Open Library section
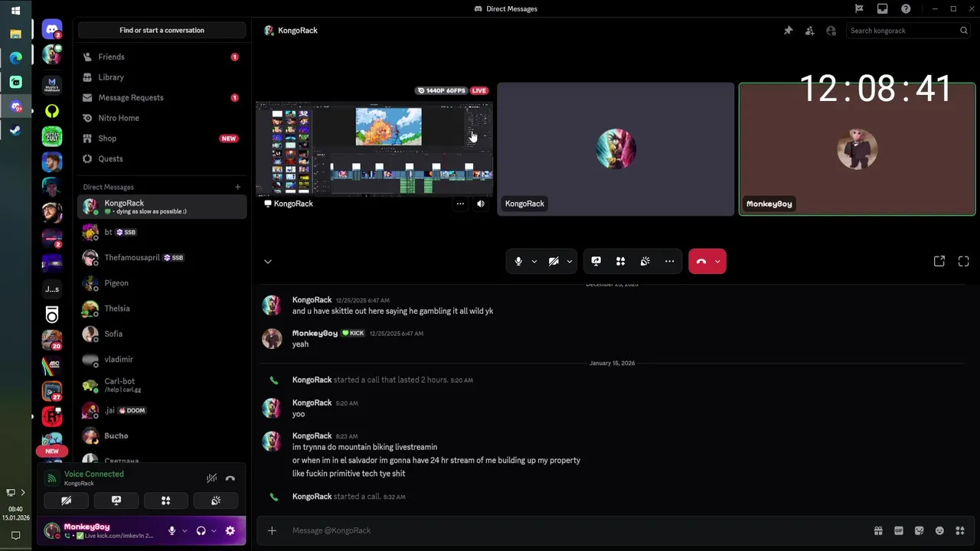 162,77
